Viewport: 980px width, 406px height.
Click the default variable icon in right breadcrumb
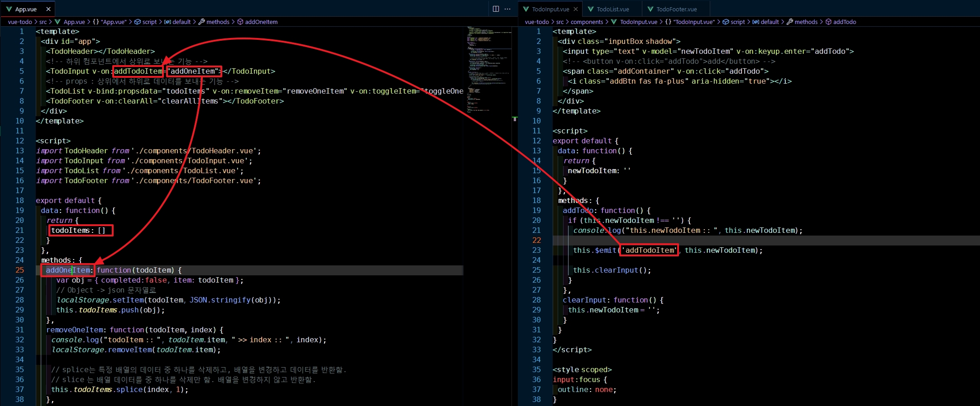pos(755,22)
